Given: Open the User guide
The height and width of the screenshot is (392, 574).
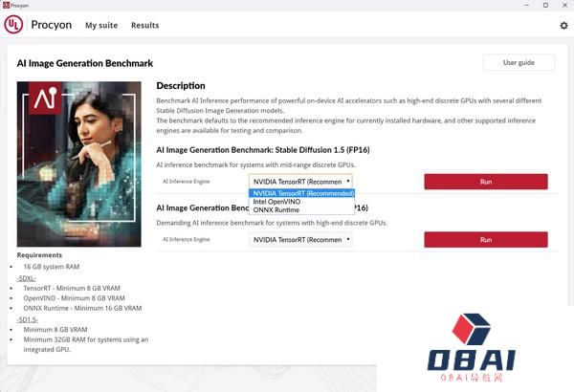Looking at the screenshot, I should click(519, 63).
